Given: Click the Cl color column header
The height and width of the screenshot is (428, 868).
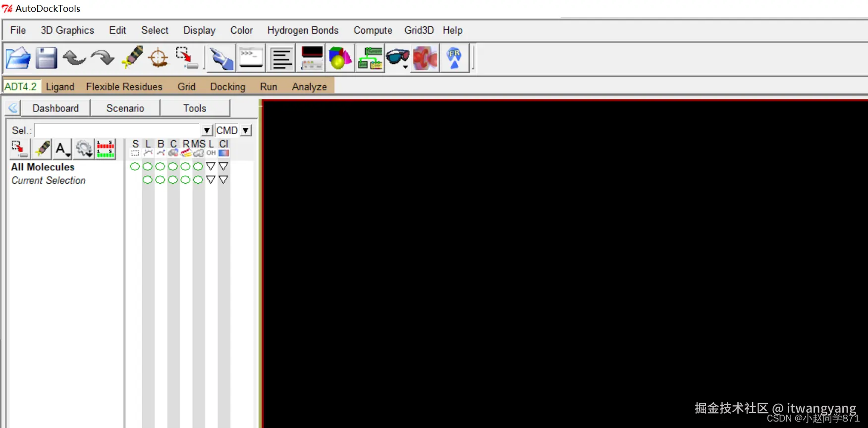Looking at the screenshot, I should 224,148.
